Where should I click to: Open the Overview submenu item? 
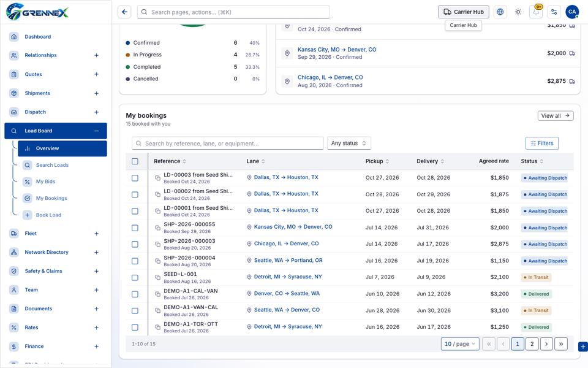click(x=62, y=148)
